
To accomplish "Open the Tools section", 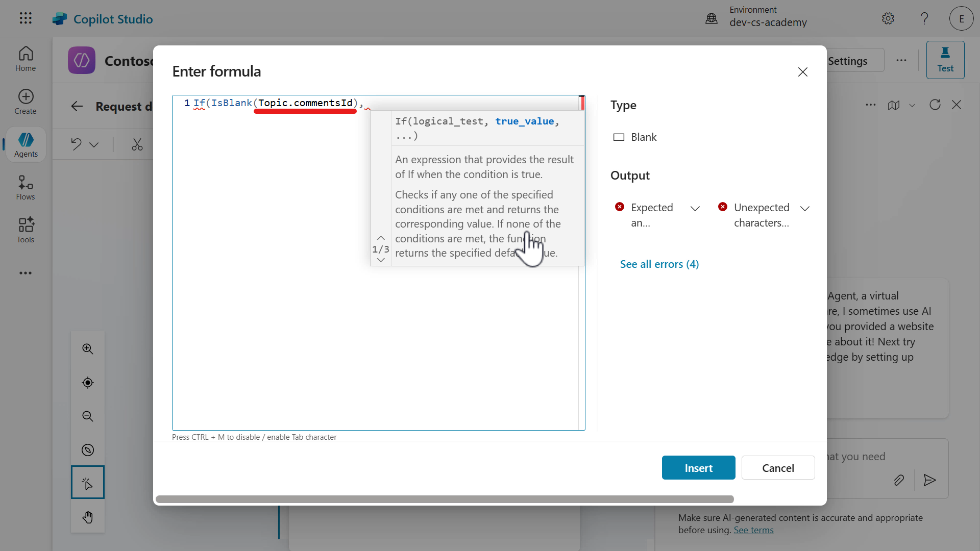I will 24,230.
